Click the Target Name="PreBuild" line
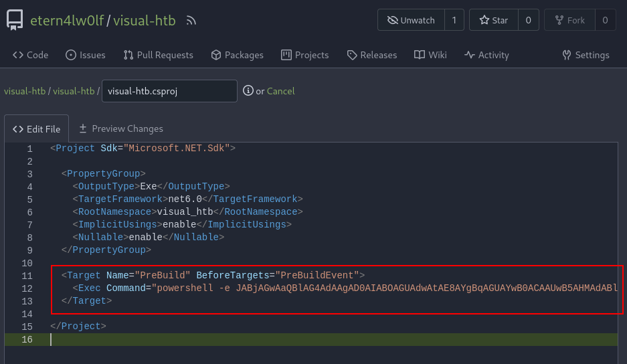Viewport: 627px width, 364px height. coord(213,275)
